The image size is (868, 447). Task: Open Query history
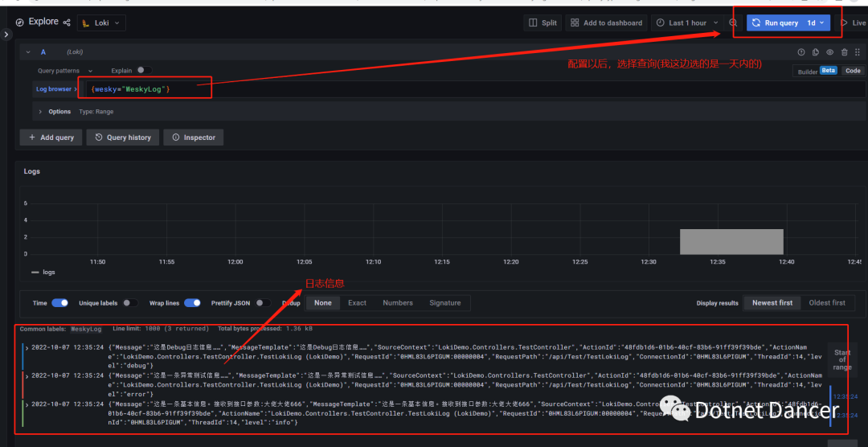pos(123,137)
